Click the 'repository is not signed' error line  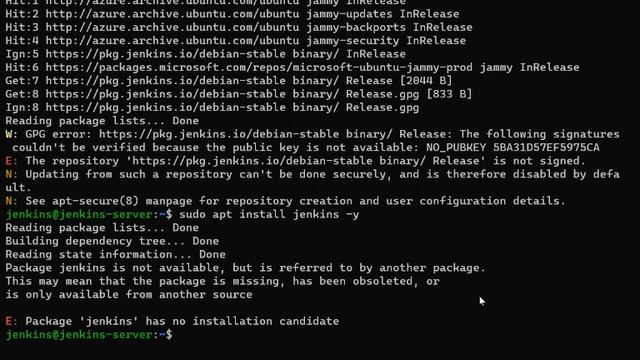296,161
